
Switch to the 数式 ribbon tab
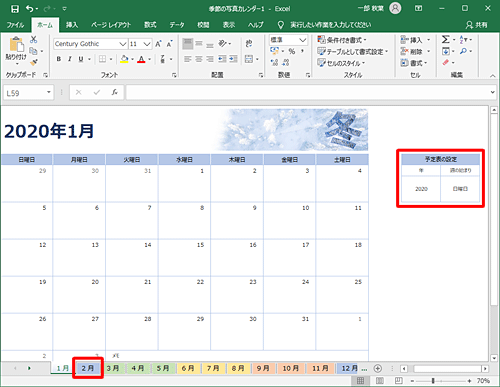[x=150, y=25]
